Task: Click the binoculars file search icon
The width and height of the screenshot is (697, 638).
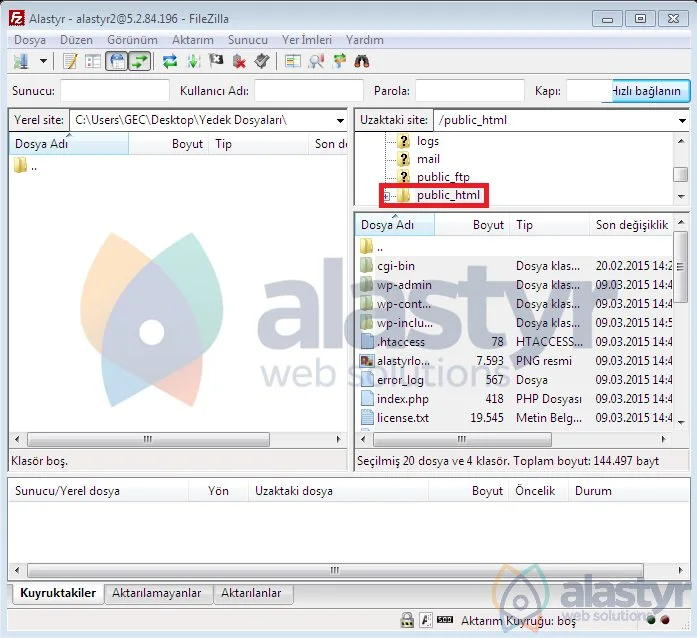Action: [x=362, y=62]
